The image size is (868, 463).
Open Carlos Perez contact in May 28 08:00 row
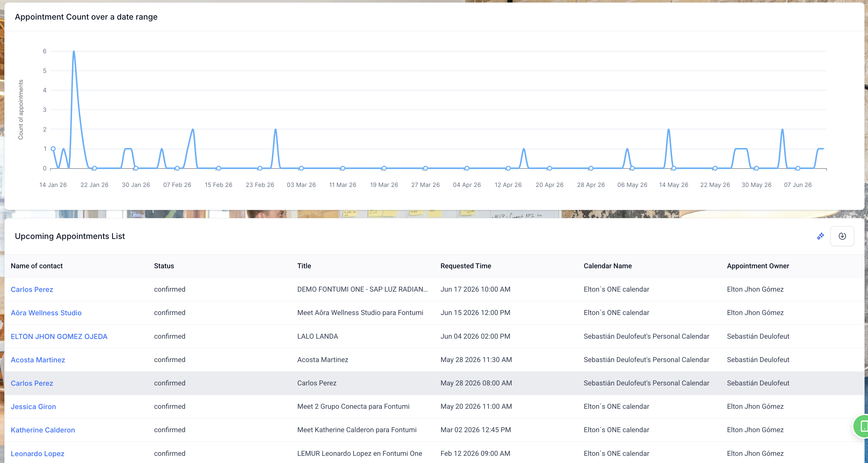tap(32, 383)
